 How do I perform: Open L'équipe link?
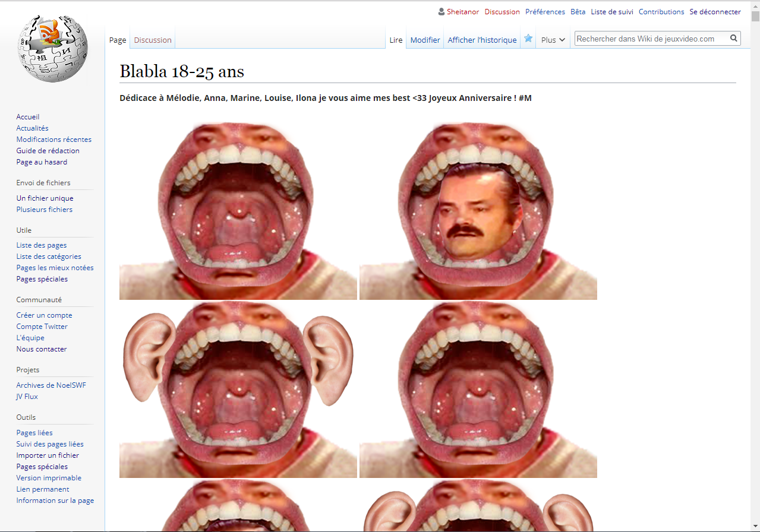pos(30,338)
